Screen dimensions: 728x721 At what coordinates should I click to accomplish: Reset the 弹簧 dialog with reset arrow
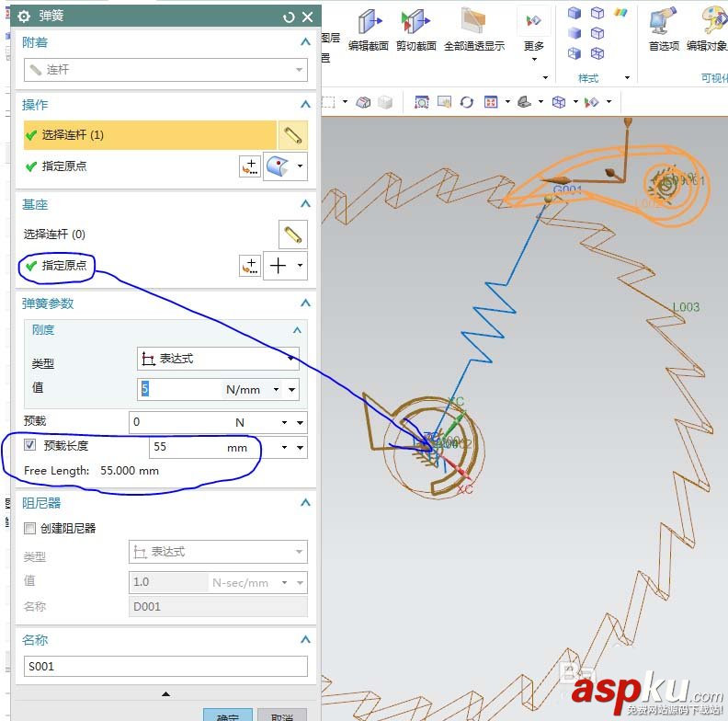289,17
